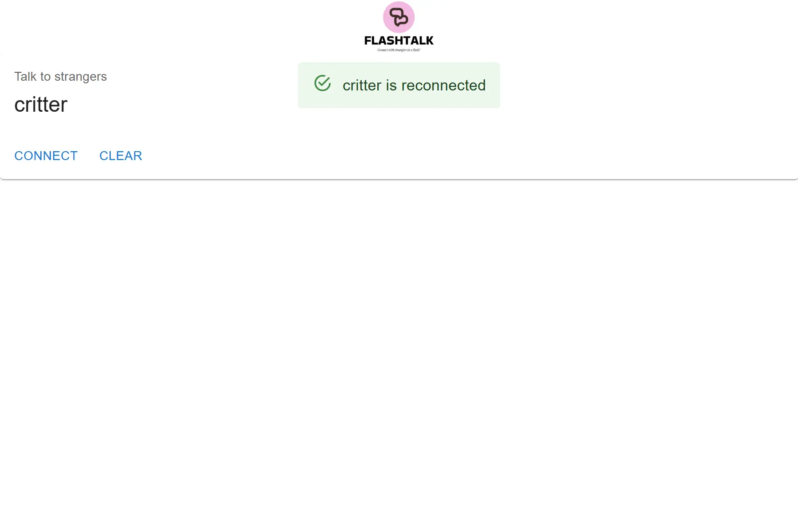Click the word "is" in the alert
Screen dimensions: 798x532
(x=391, y=85)
